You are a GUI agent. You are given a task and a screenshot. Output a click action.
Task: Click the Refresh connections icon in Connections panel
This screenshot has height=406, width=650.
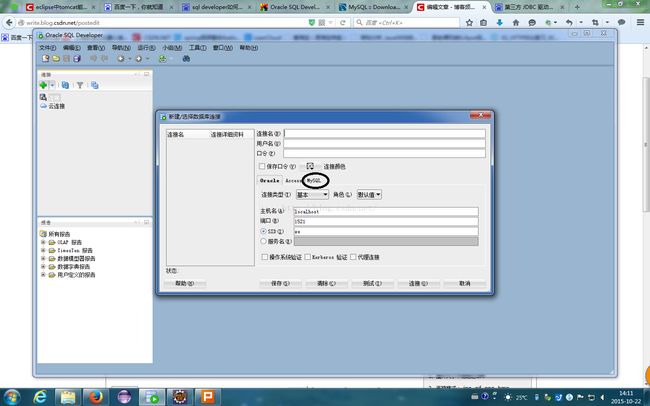65,85
